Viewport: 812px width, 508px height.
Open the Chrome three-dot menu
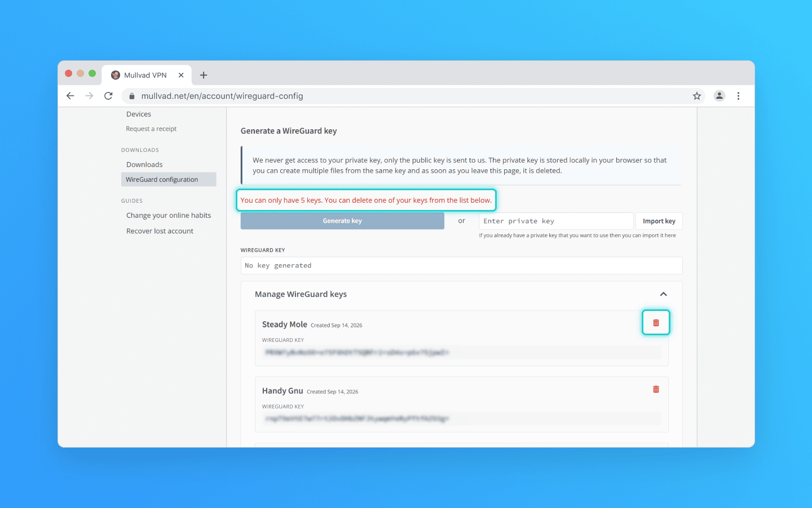click(738, 96)
